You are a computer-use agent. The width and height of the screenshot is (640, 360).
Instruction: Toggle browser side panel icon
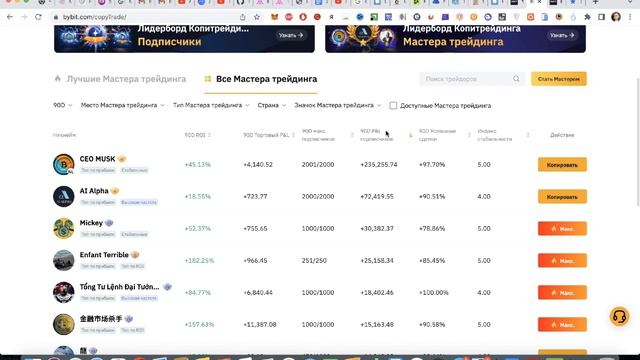(x=602, y=17)
